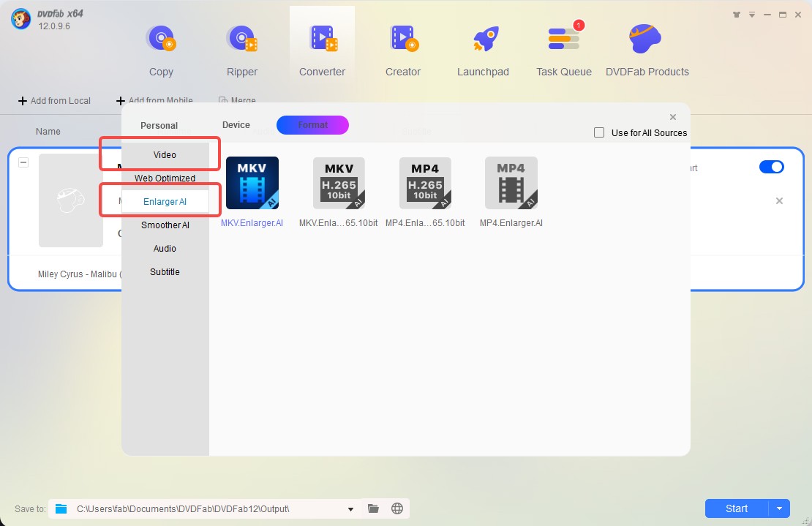
Task: Open the Ripper module
Action: (242, 50)
